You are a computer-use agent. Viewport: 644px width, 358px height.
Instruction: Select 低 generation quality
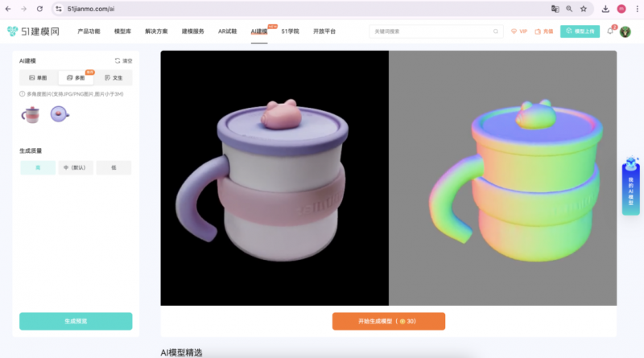(114, 167)
